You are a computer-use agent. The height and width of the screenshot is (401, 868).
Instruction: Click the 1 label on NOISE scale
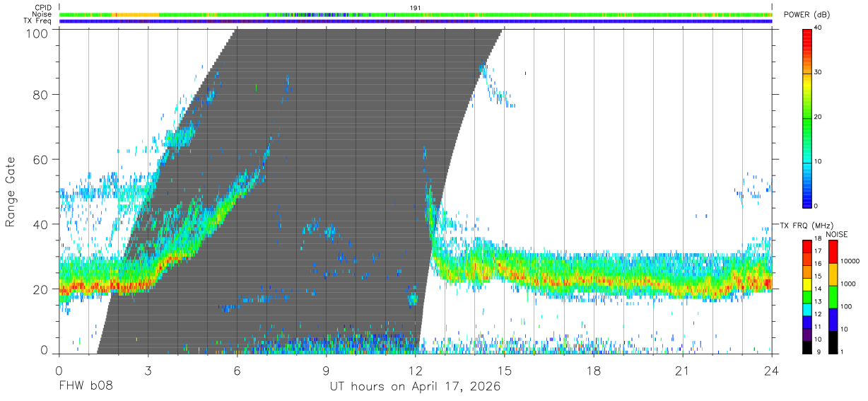tap(841, 351)
